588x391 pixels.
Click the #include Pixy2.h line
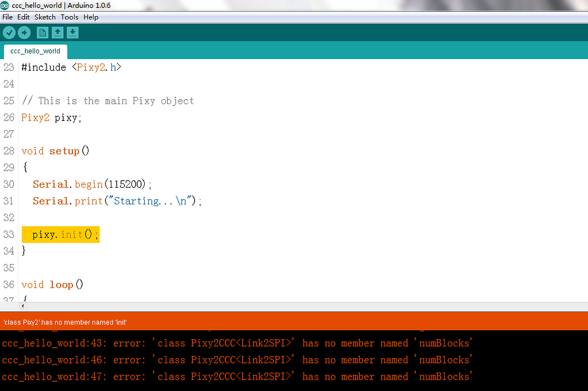(71, 67)
